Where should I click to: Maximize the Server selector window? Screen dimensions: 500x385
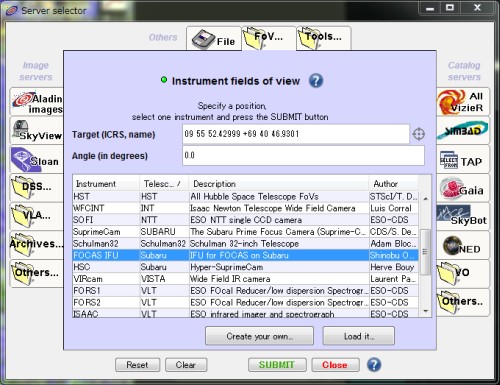coord(450,8)
